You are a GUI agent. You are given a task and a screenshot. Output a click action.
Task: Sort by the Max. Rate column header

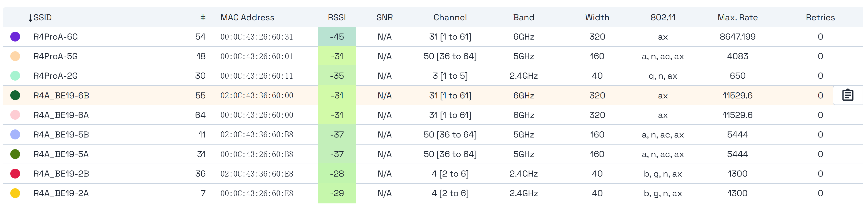point(737,18)
